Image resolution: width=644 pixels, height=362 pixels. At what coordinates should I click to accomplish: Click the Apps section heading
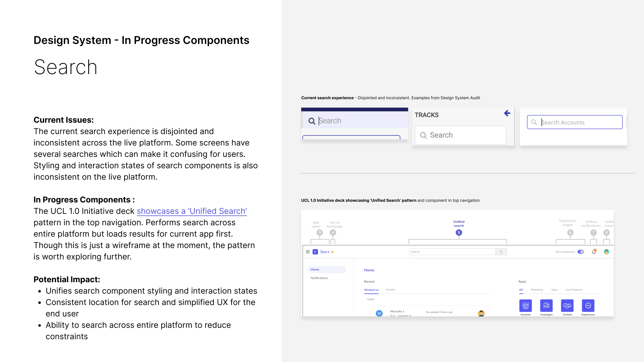[x=522, y=282]
